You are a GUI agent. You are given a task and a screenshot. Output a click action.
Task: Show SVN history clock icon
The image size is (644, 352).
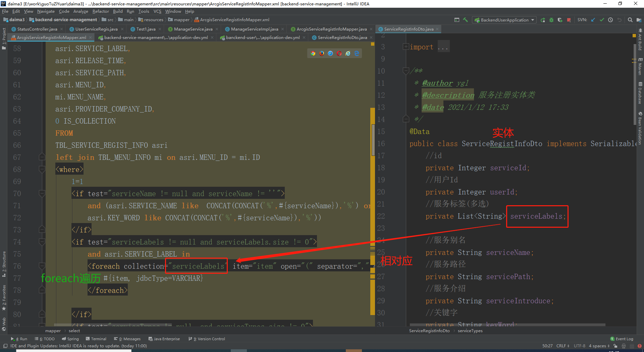[x=610, y=20]
